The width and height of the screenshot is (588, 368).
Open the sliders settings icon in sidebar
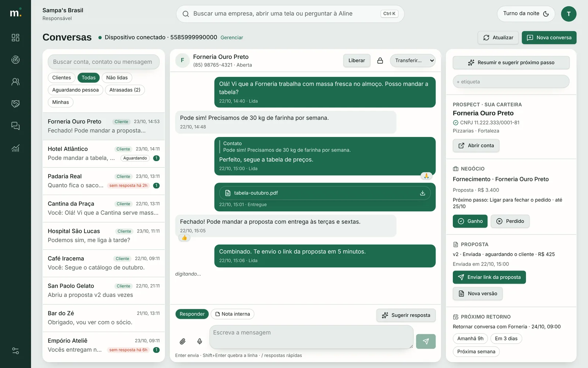point(15,351)
